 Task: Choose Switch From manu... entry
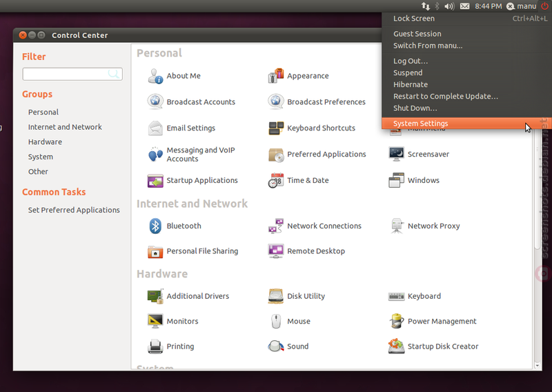tap(466, 46)
